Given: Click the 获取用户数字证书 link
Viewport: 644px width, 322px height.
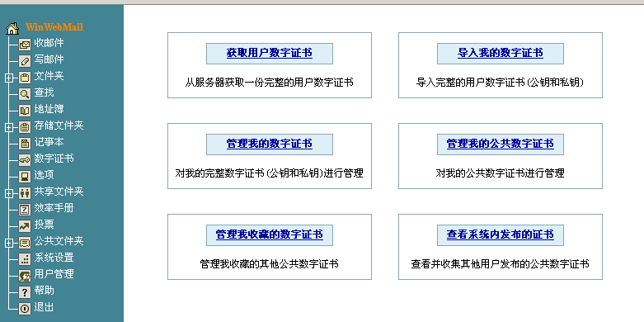Looking at the screenshot, I should coord(270,53).
